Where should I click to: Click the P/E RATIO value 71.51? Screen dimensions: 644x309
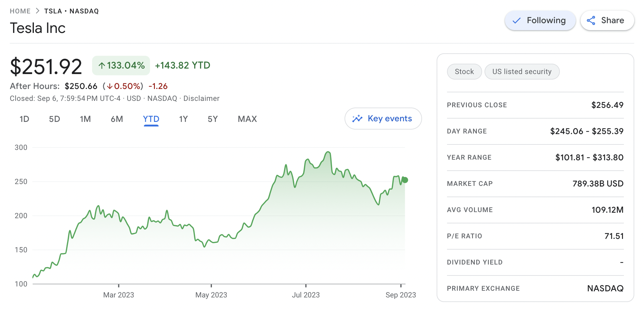(x=614, y=236)
